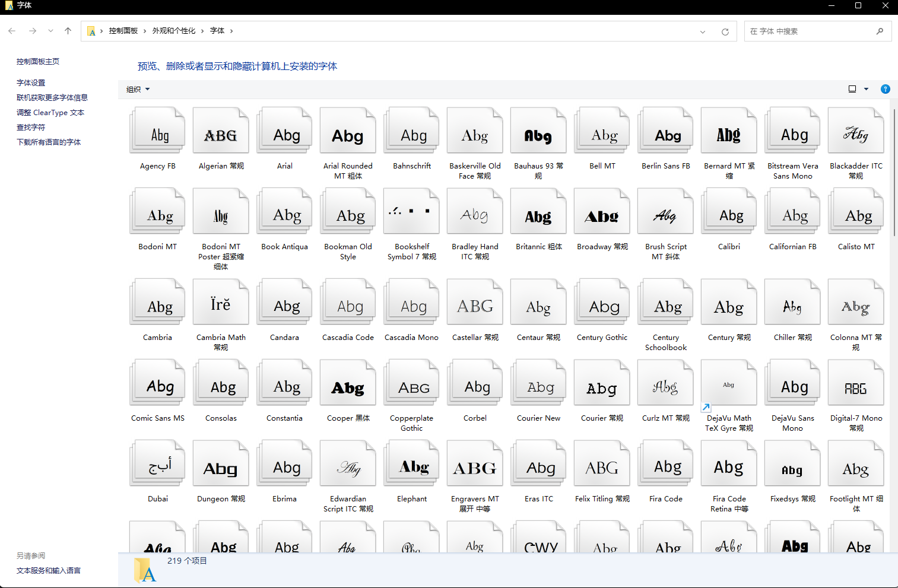Select the Curlz MT font icon

[665, 383]
